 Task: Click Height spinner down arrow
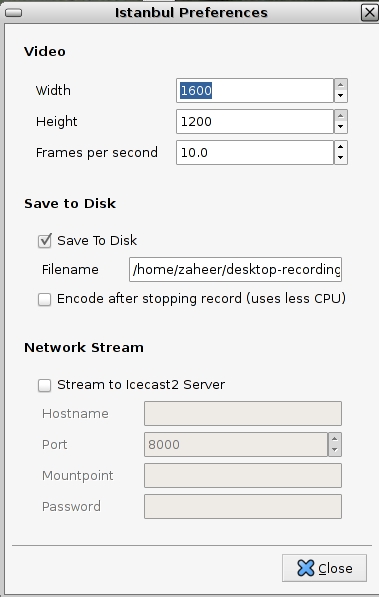[341, 128]
